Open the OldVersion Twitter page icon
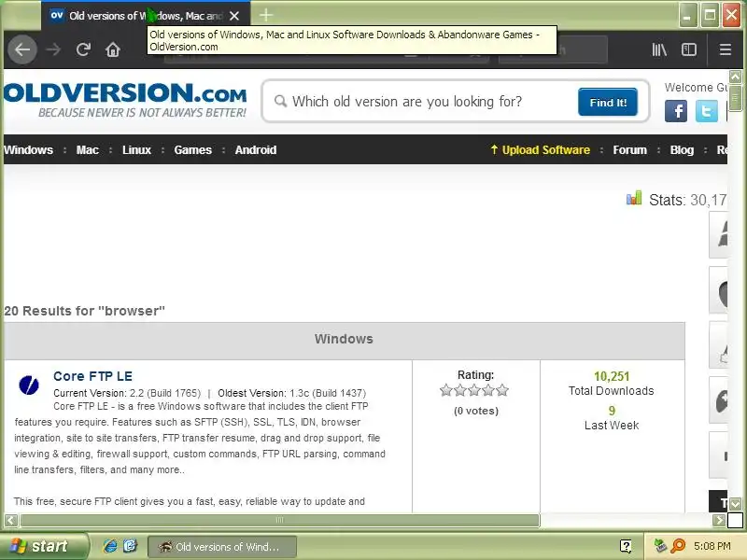The height and width of the screenshot is (560, 747). click(x=706, y=111)
